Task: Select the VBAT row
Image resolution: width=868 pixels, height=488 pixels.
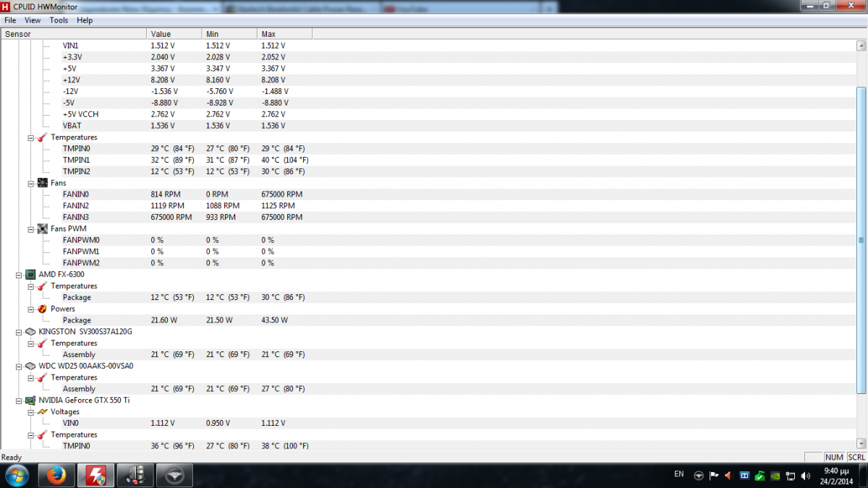Action: coord(428,126)
